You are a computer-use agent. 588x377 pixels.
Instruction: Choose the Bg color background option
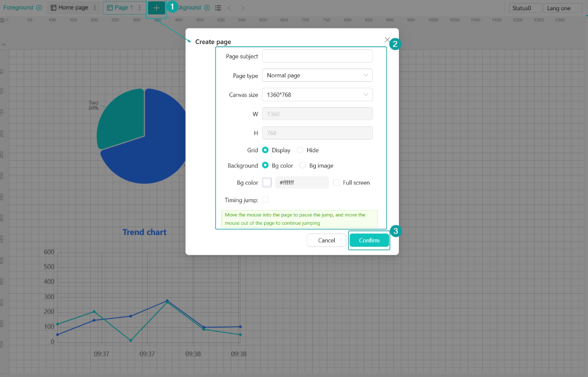click(265, 165)
